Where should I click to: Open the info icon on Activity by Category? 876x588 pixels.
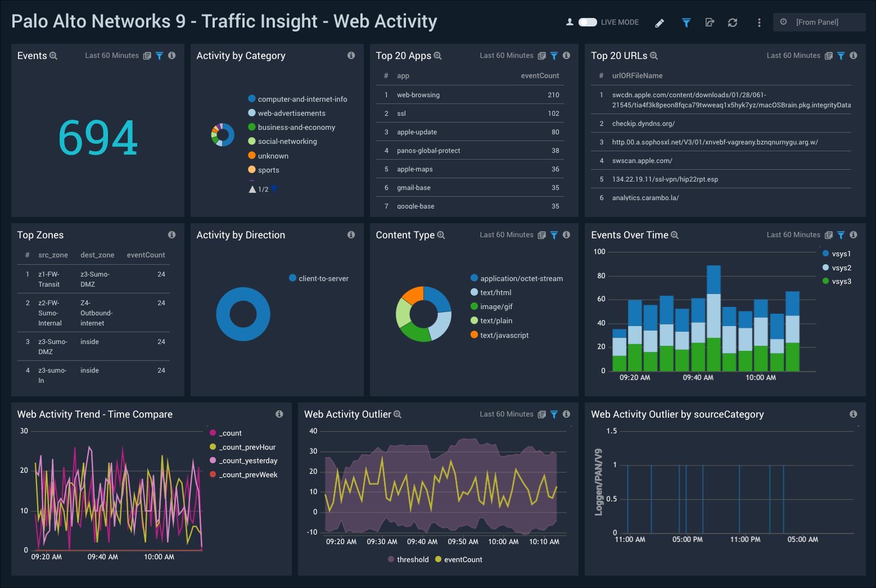tap(351, 56)
